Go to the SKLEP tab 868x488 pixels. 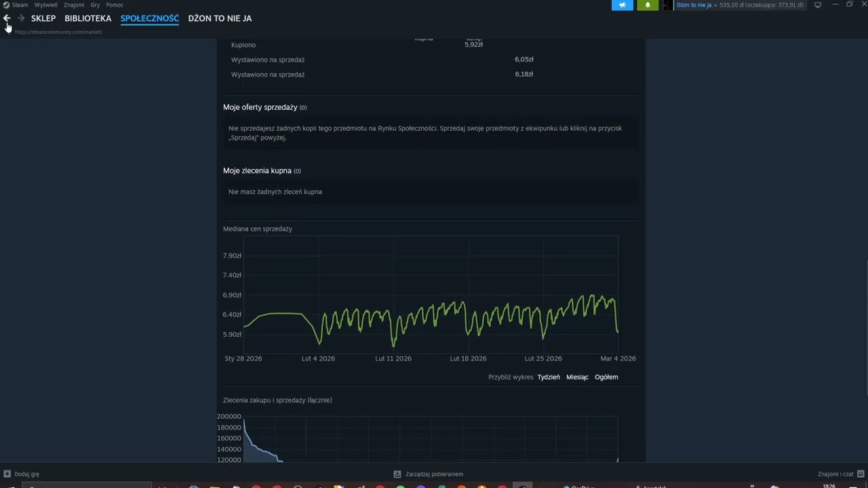[x=43, y=18]
